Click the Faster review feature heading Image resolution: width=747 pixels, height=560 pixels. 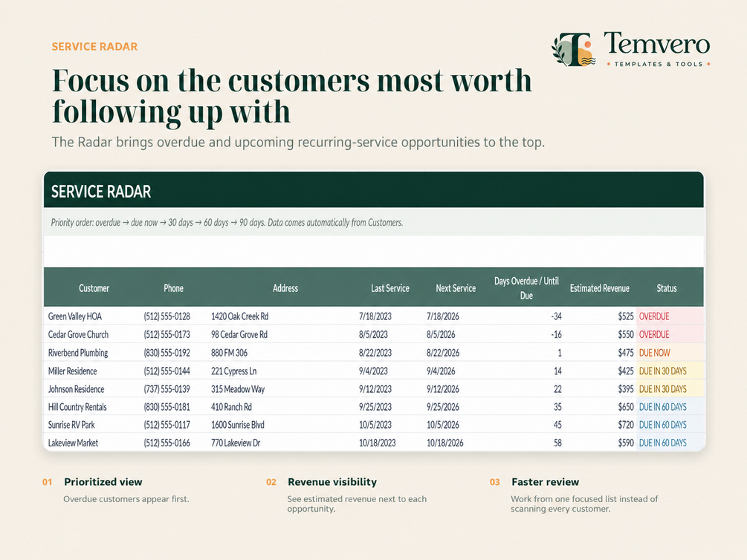pos(545,482)
